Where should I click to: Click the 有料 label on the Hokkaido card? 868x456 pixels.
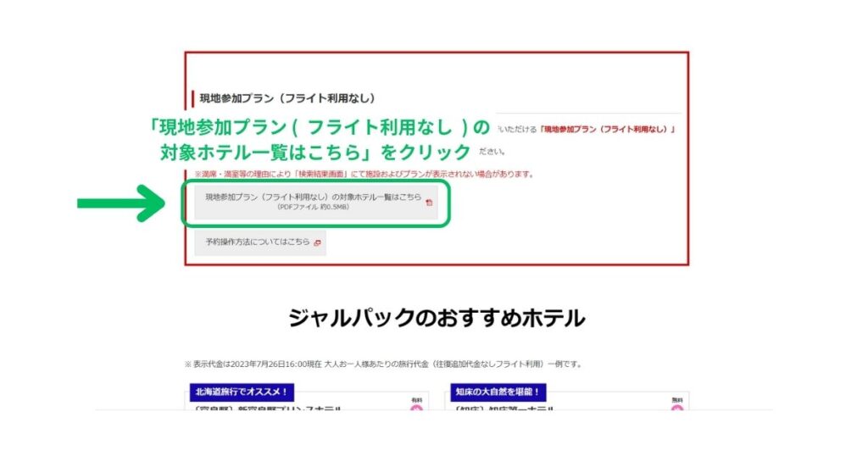point(417,400)
